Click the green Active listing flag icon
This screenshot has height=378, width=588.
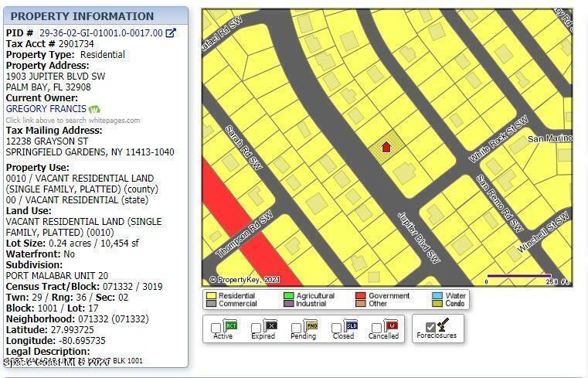pos(230,325)
